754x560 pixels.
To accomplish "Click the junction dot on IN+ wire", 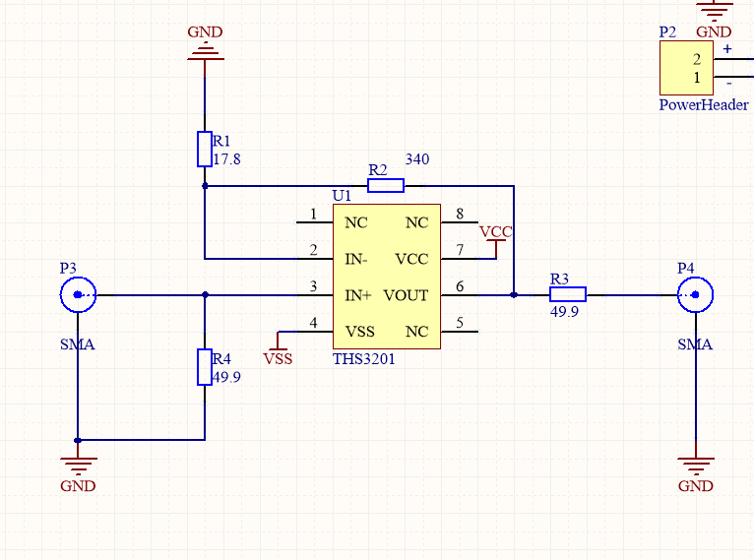I will coord(205,294).
